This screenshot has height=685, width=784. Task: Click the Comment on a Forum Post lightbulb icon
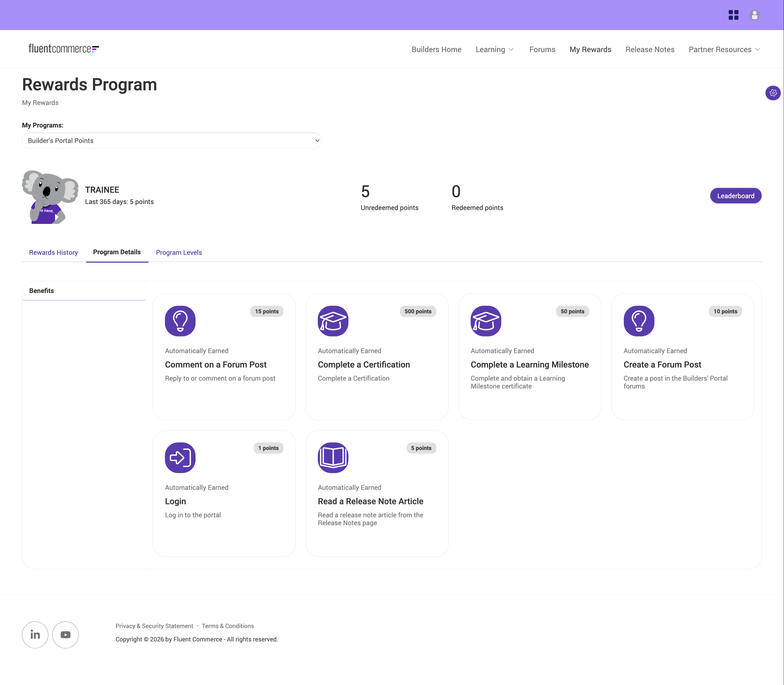point(180,321)
